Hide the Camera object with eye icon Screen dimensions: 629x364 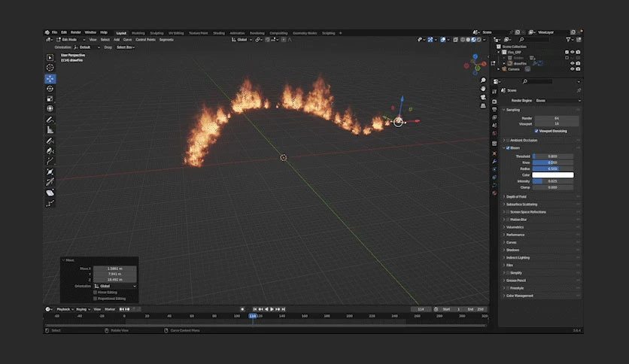573,69
